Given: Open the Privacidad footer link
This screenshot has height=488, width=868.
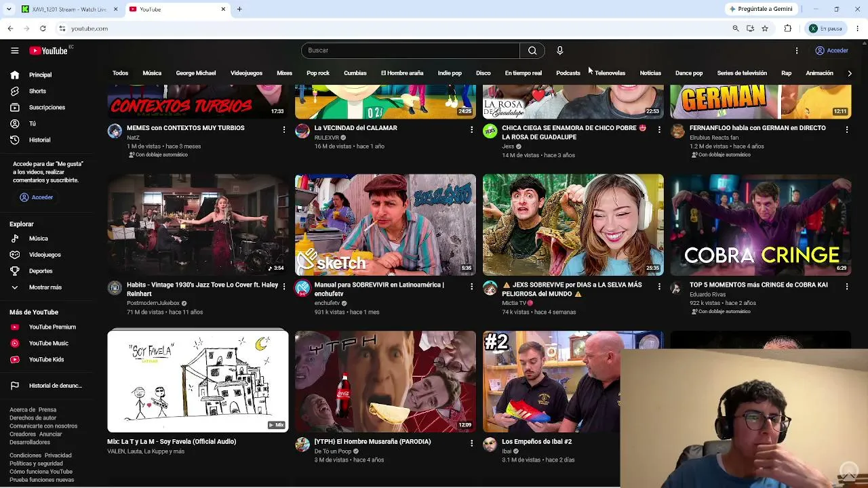Looking at the screenshot, I should tap(58, 455).
